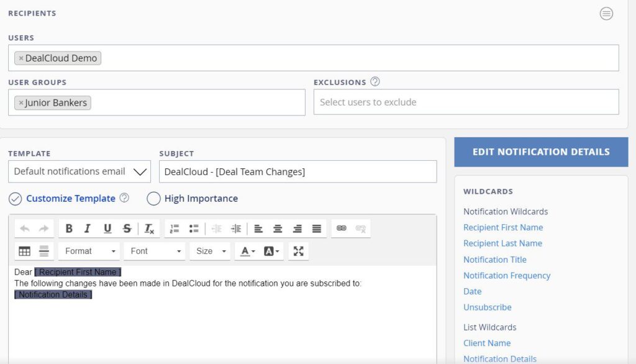This screenshot has height=364, width=636.
Task: Insert the Client Name wildcard
Action: [x=487, y=344]
